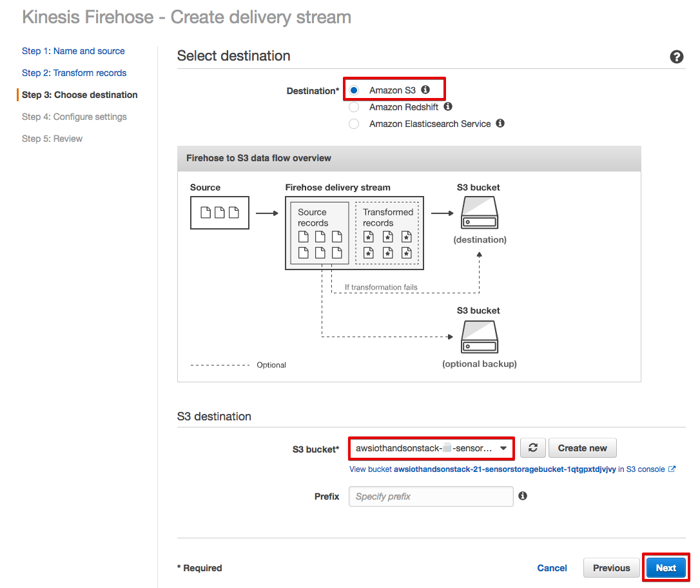Click the external link icon after S3 console
Image resolution: width=700 pixels, height=588 pixels.
672,469
